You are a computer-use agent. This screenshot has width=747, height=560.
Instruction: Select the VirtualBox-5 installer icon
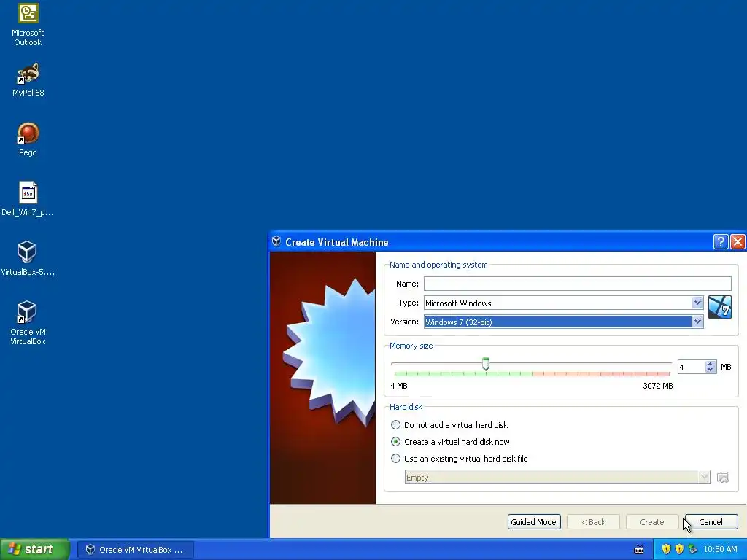(28, 259)
